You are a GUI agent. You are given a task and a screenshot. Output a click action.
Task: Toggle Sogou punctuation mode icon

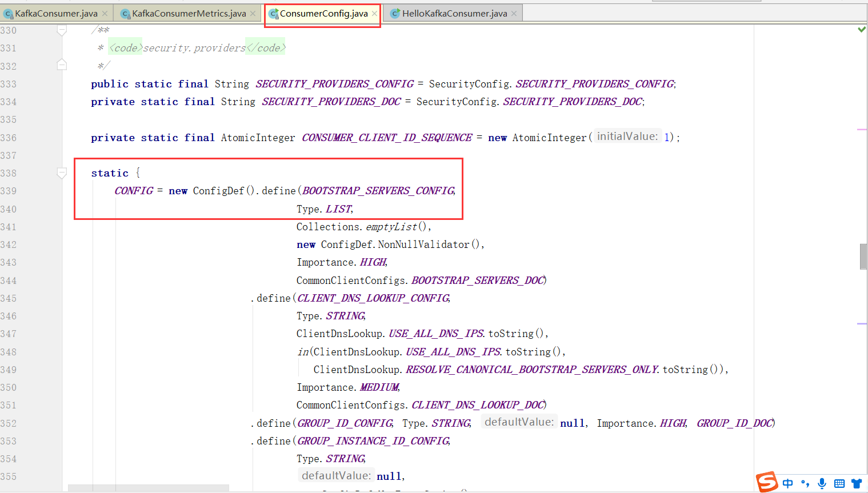[805, 484]
